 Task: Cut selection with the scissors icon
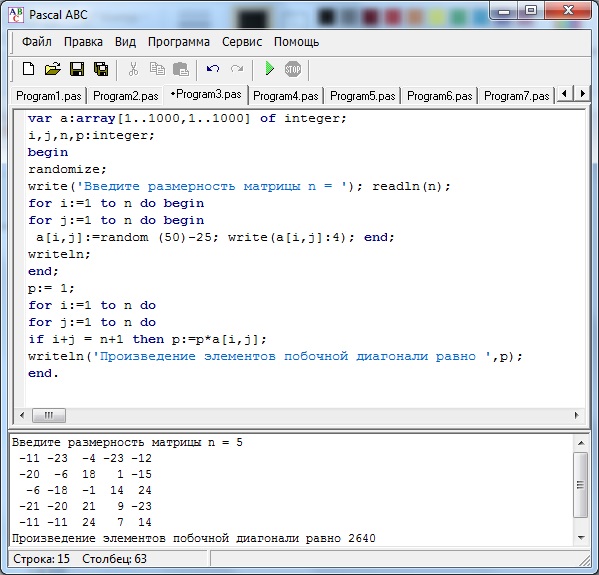click(x=133, y=69)
